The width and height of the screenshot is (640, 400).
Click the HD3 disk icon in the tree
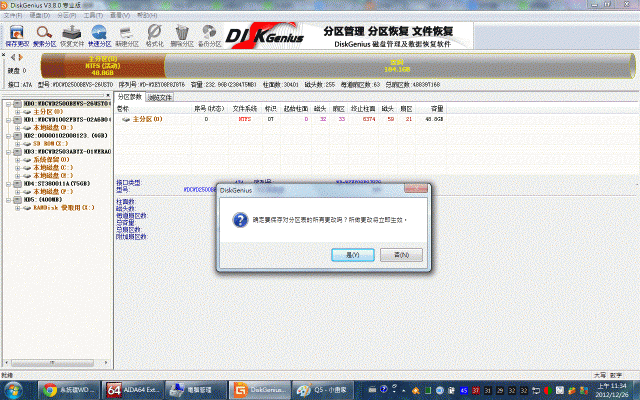point(17,152)
